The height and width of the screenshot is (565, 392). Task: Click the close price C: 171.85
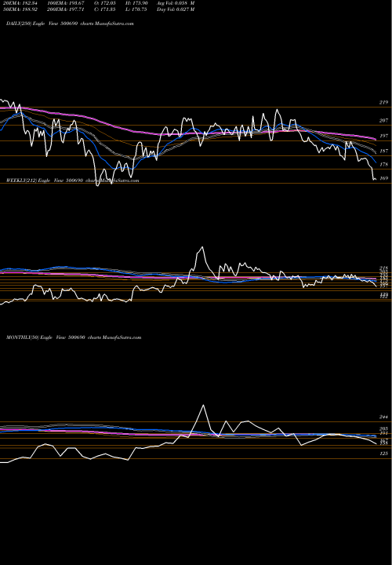coord(105,9)
